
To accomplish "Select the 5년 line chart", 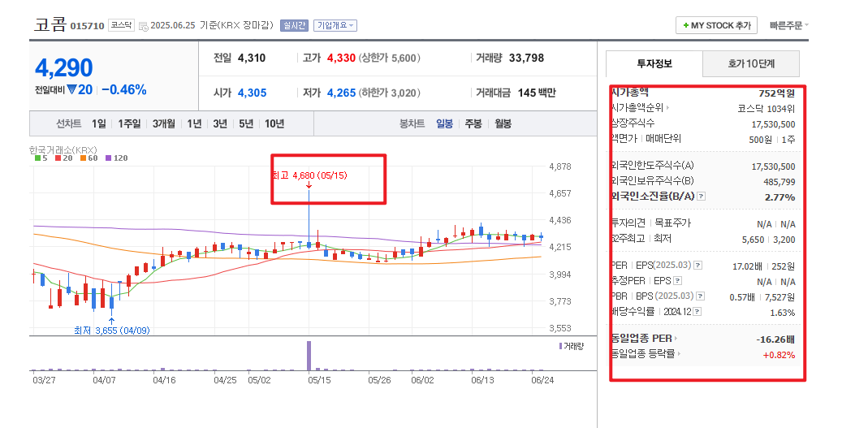I will [x=246, y=123].
